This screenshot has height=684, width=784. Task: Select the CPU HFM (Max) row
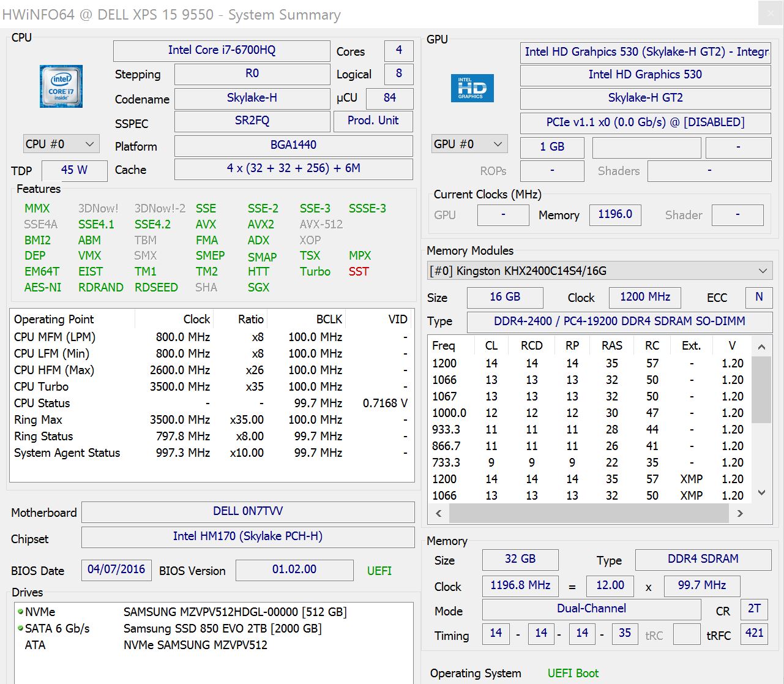click(x=211, y=370)
